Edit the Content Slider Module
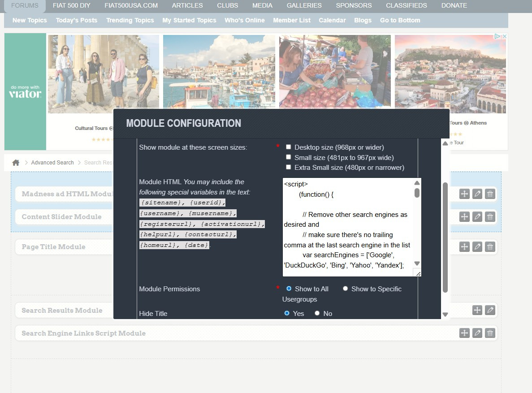This screenshot has width=532, height=393. tap(477, 216)
